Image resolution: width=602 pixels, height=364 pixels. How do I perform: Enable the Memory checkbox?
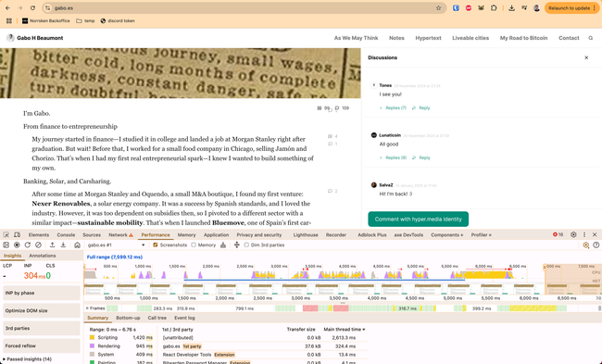[x=194, y=245]
